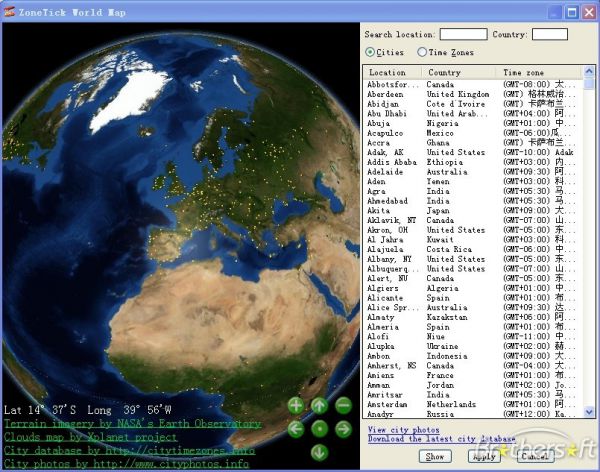The image size is (600, 472).
Task: Select Akita, Japan row
Action: coord(473,211)
